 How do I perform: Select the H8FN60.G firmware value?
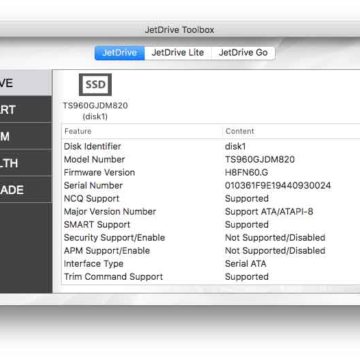point(246,172)
